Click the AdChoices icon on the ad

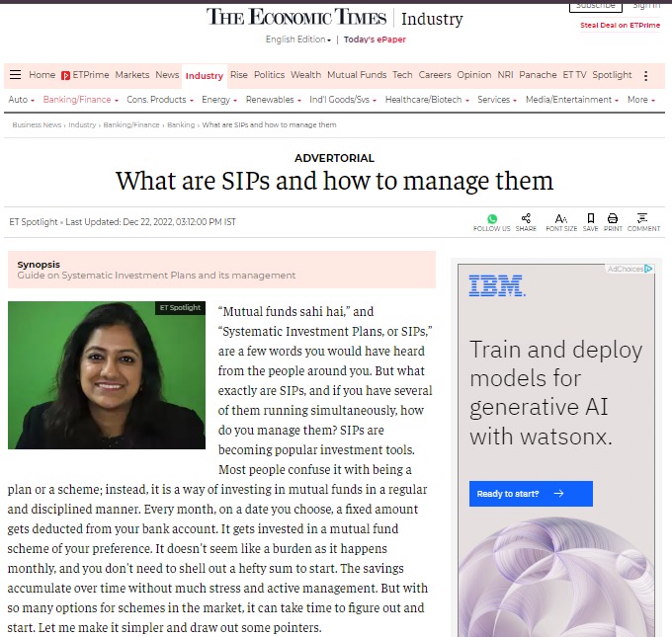648,269
